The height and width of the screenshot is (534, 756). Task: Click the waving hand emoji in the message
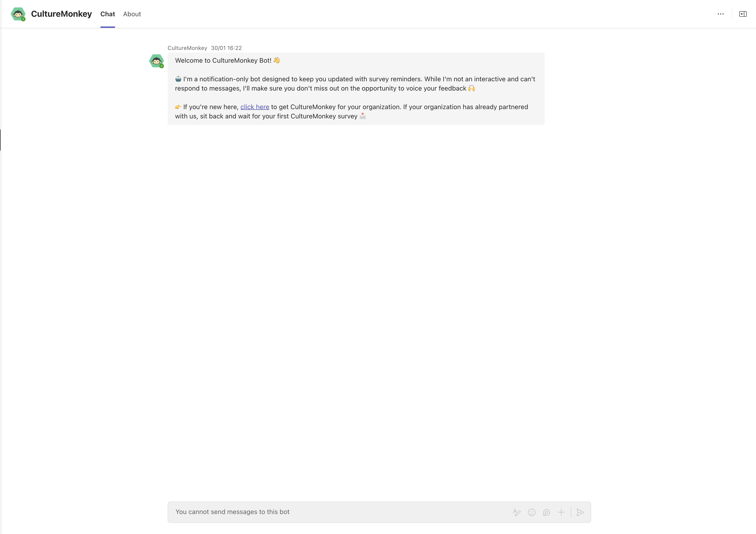pyautogui.click(x=277, y=60)
